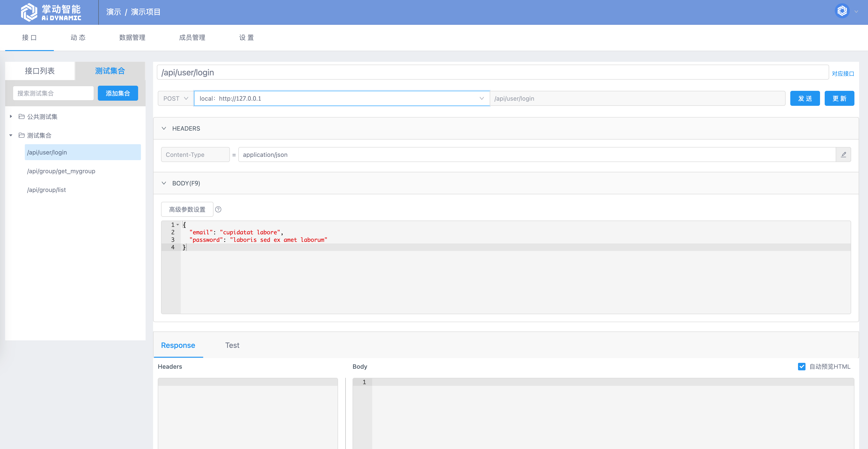This screenshot has height=449, width=868.
Task: Click the arrow next to user avatar
Action: 856,11
